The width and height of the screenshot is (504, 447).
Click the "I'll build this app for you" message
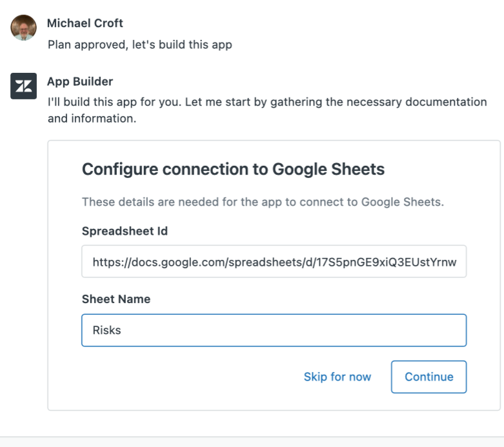point(267,102)
